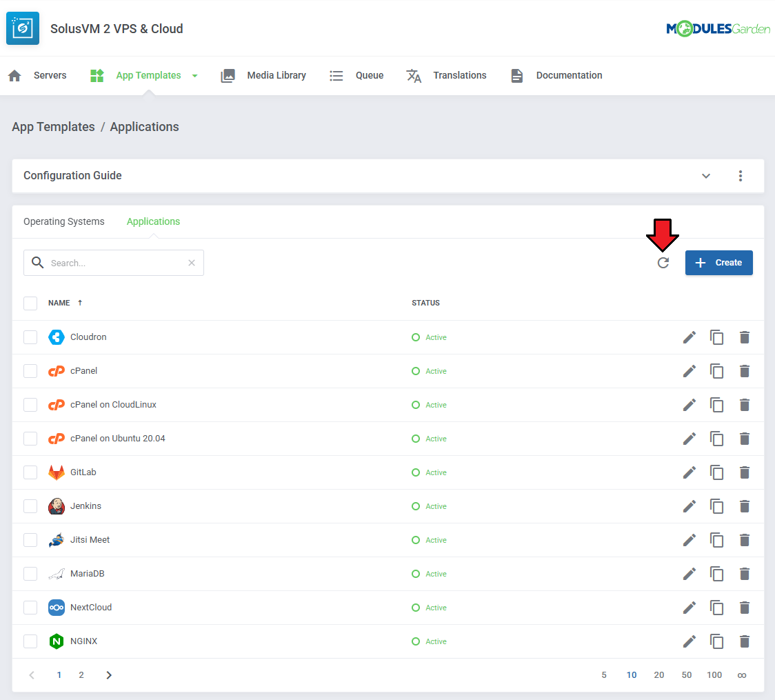Screen dimensions: 775x700
Task: Switch to the Operating Systems tab
Action: point(64,221)
